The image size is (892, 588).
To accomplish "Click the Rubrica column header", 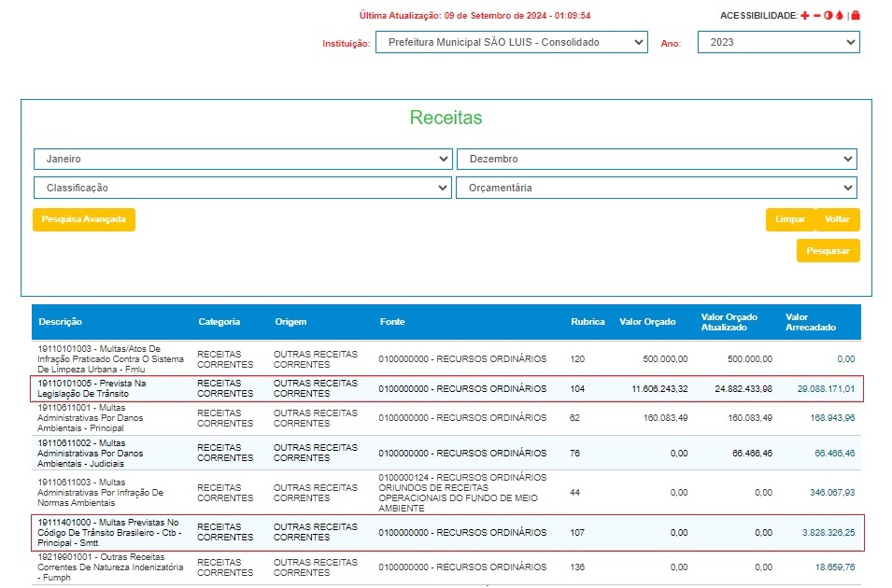I will (x=588, y=322).
